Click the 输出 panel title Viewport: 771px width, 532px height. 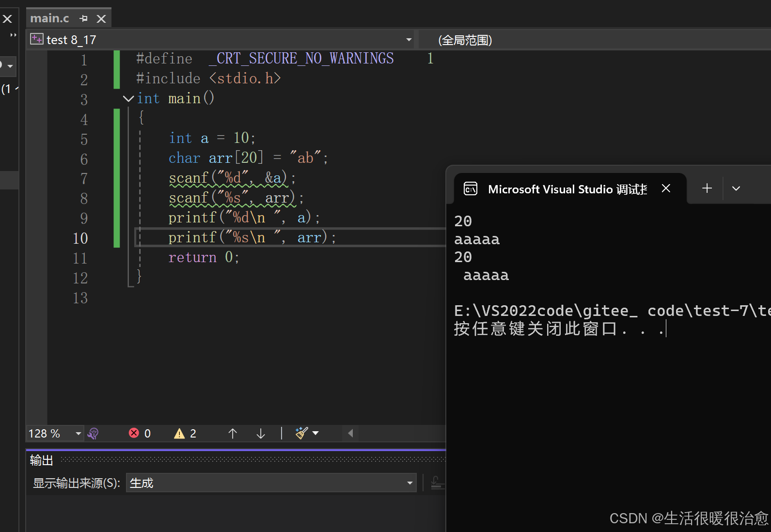(x=41, y=460)
